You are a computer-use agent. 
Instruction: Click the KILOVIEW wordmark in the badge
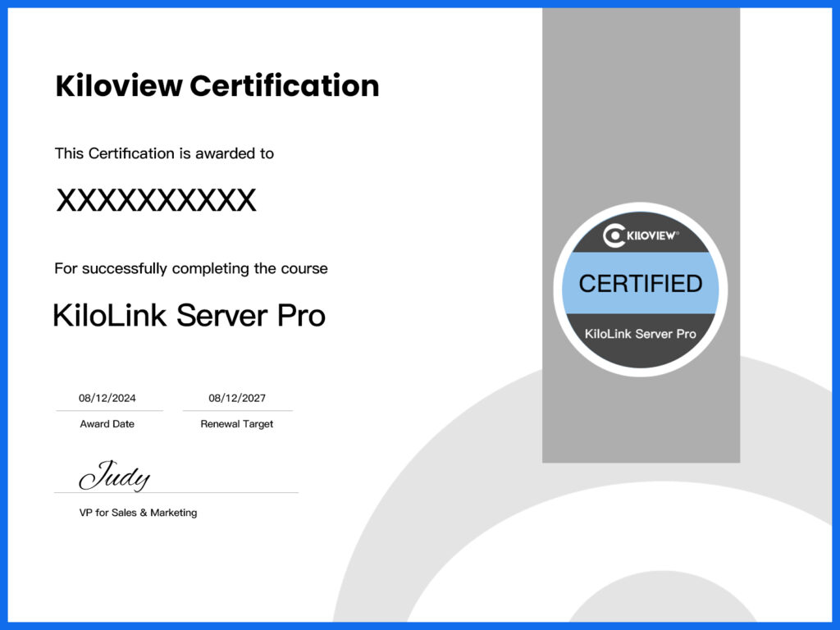coord(653,236)
